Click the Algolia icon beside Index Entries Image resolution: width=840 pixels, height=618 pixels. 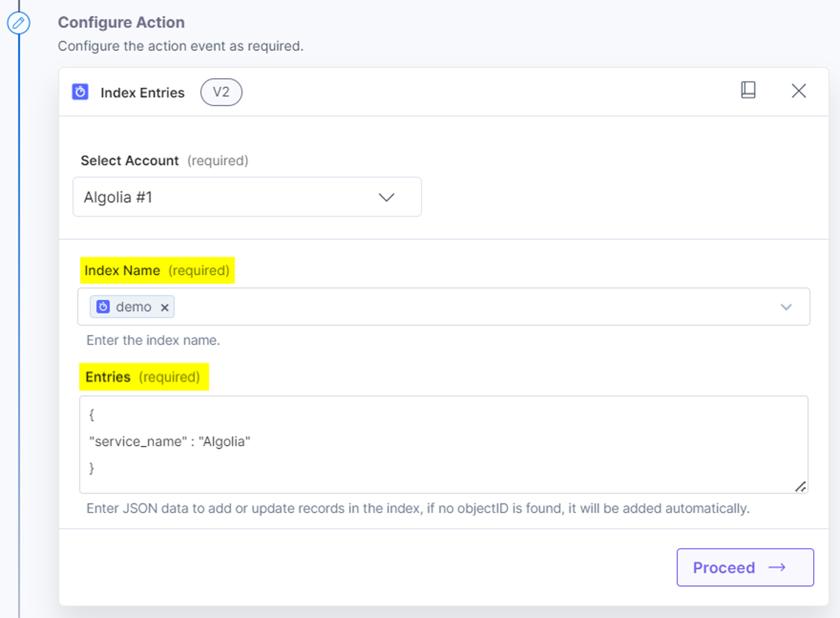[x=80, y=92]
